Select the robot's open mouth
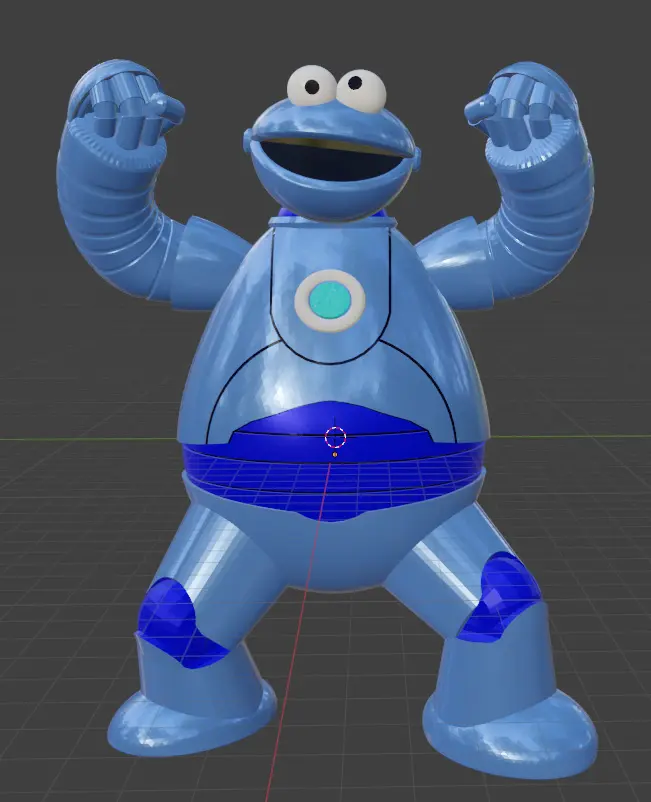The image size is (651, 802). [x=330, y=159]
